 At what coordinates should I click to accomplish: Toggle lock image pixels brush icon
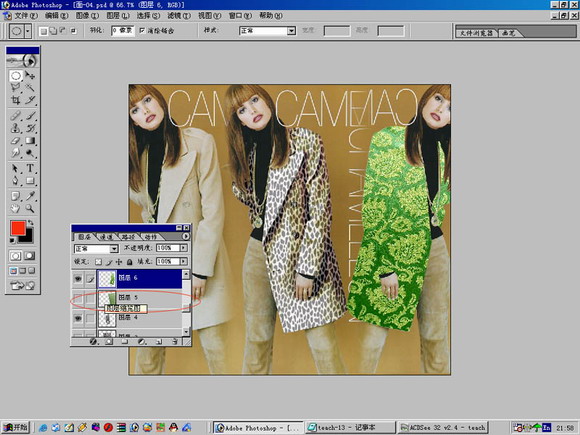point(109,262)
